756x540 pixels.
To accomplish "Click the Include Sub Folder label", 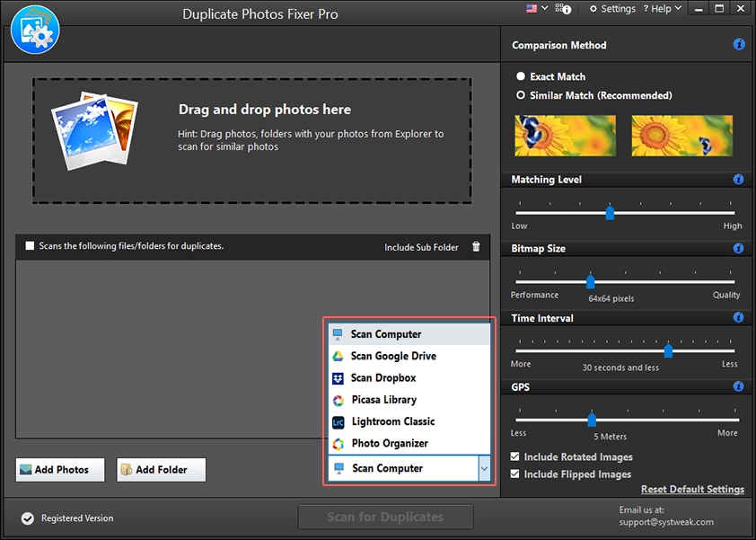I will click(x=421, y=247).
